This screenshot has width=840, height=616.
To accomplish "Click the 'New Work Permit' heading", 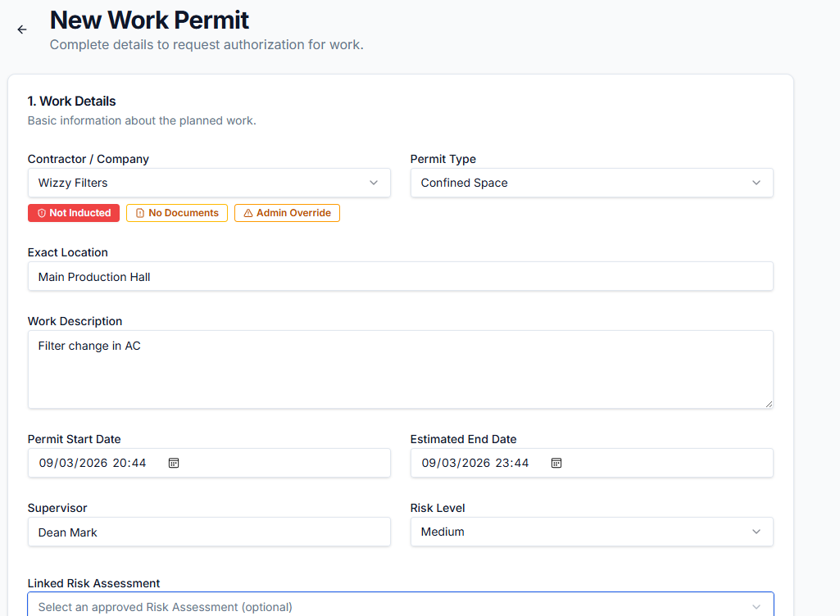I will click(149, 20).
